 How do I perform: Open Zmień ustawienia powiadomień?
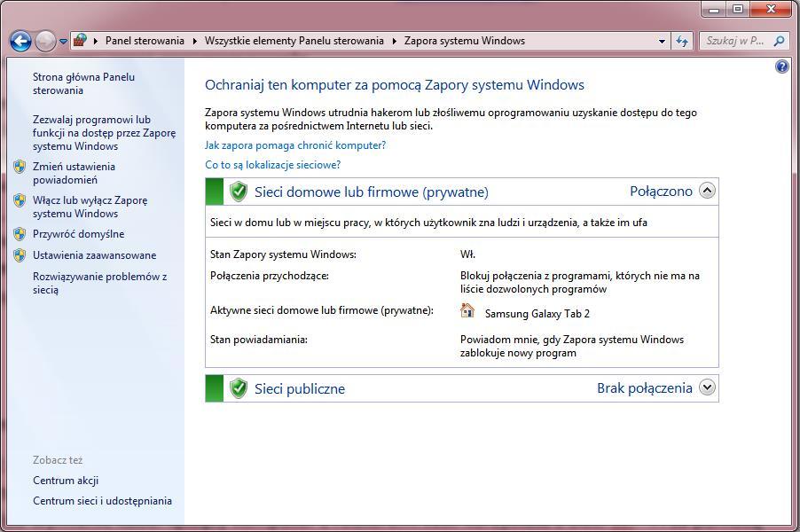click(74, 173)
